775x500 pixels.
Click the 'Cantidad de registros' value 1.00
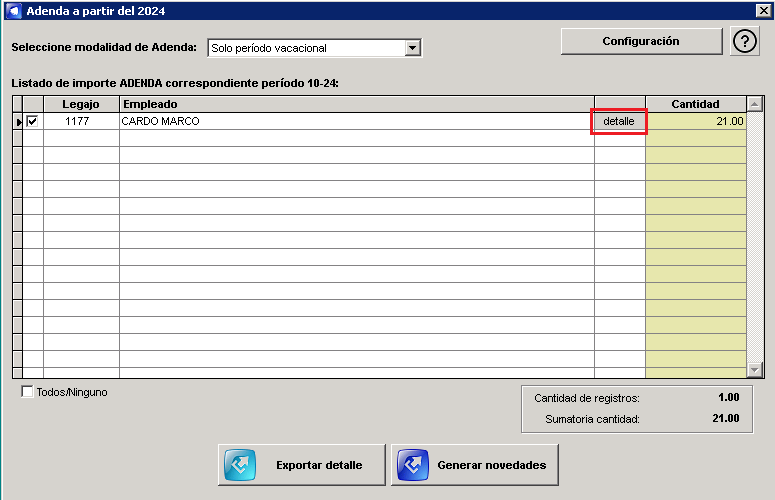coord(729,397)
